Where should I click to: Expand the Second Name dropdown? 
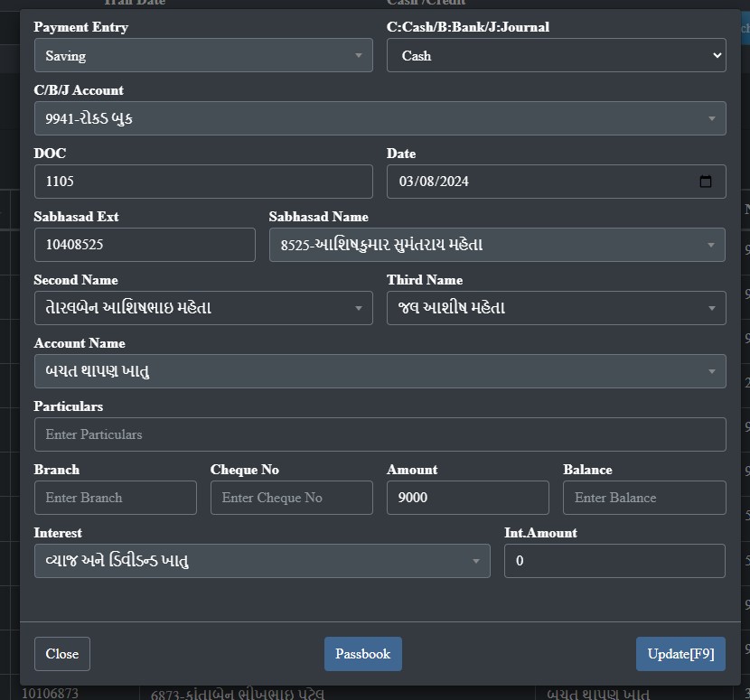point(203,308)
